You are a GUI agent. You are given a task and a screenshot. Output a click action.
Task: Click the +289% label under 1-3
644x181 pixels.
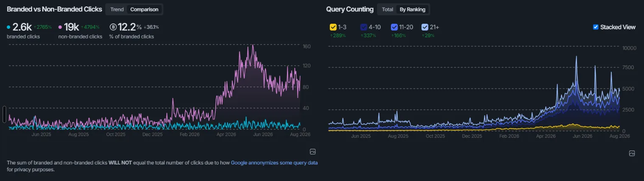338,36
